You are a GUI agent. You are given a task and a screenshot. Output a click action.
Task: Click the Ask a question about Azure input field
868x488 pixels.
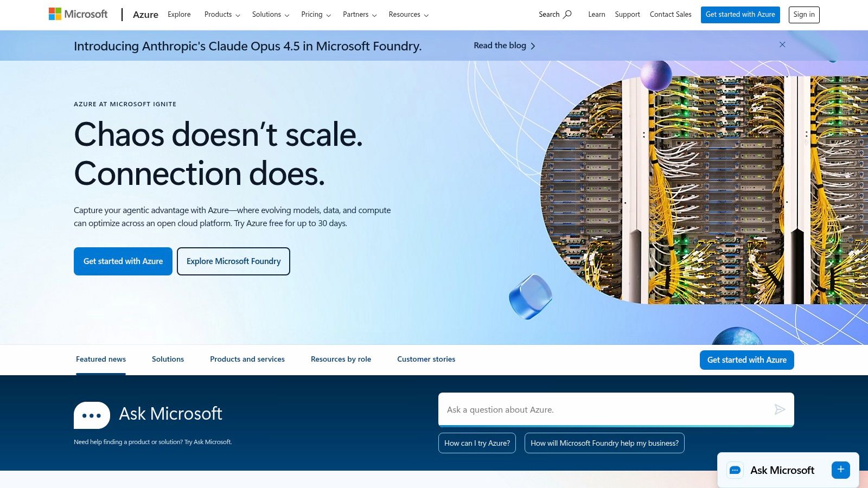pyautogui.click(x=597, y=410)
